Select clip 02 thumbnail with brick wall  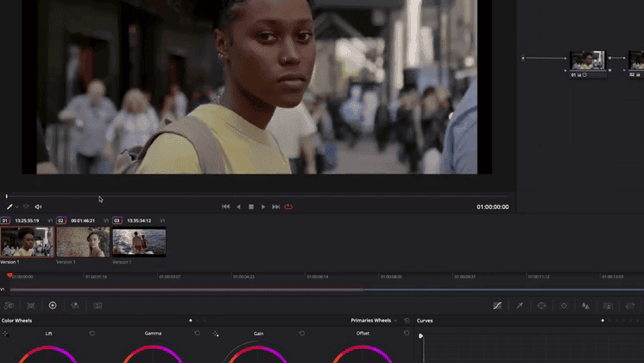[x=83, y=242]
